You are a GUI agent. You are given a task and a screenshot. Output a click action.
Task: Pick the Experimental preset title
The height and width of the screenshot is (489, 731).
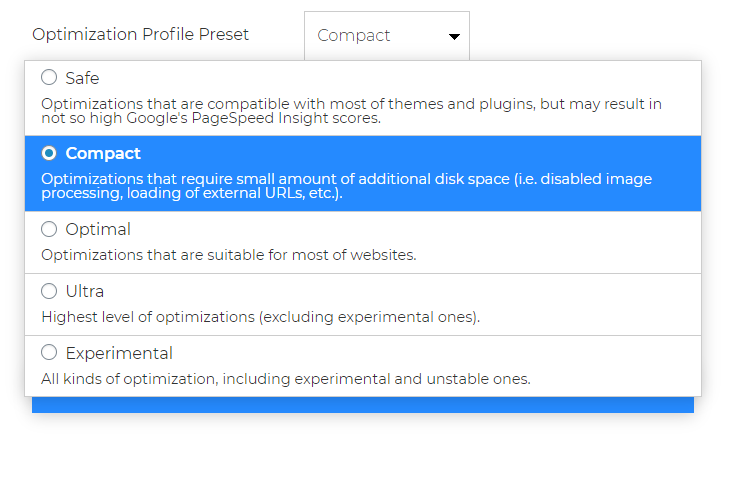(x=119, y=353)
